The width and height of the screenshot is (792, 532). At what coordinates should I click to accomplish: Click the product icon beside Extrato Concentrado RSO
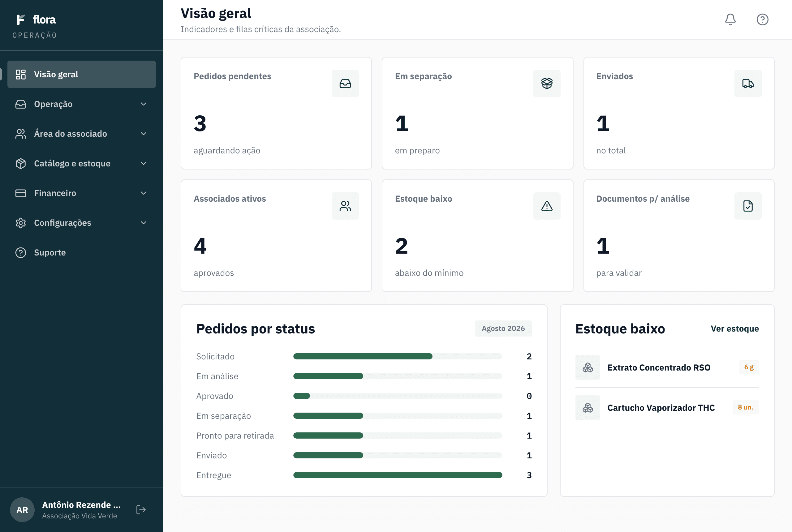click(x=588, y=367)
